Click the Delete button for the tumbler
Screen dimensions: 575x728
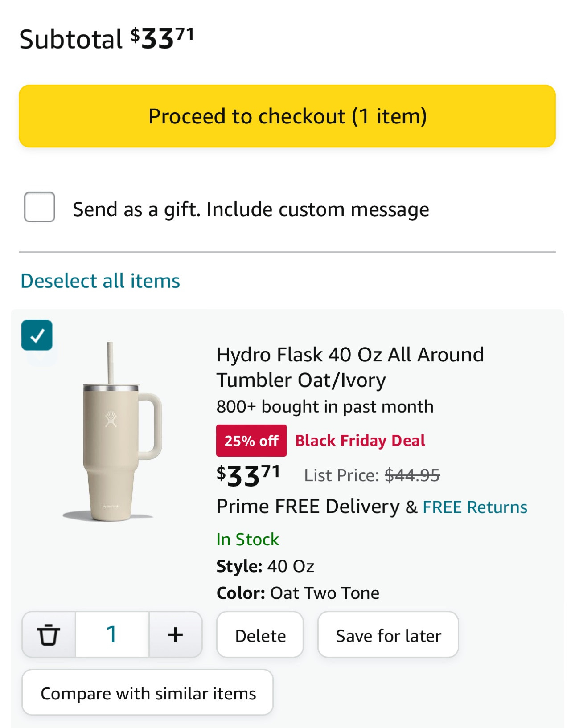pos(260,634)
